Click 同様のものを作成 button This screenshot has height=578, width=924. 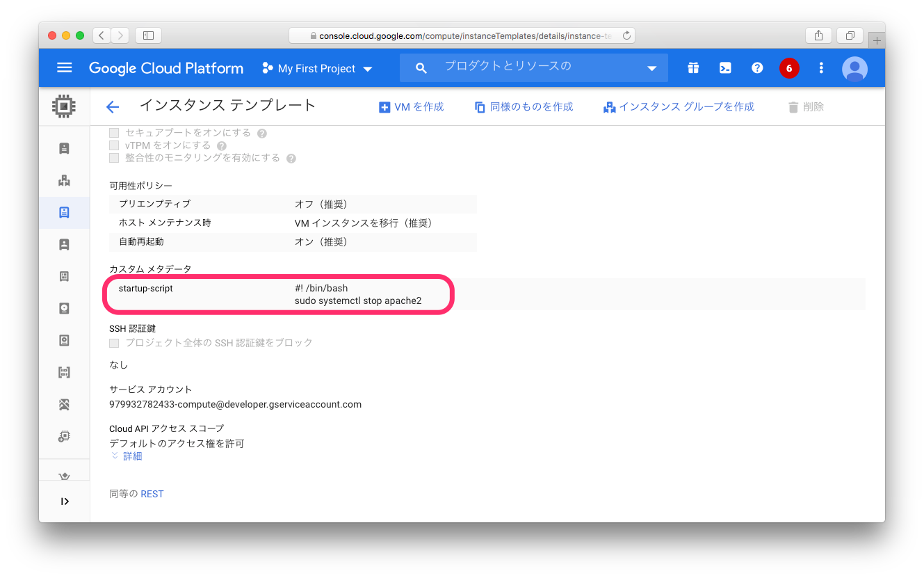[x=524, y=107]
